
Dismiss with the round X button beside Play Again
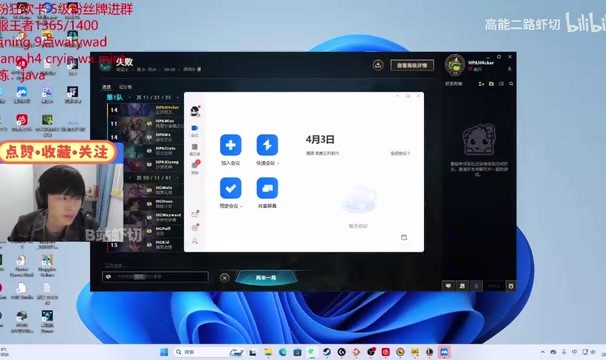(225, 278)
